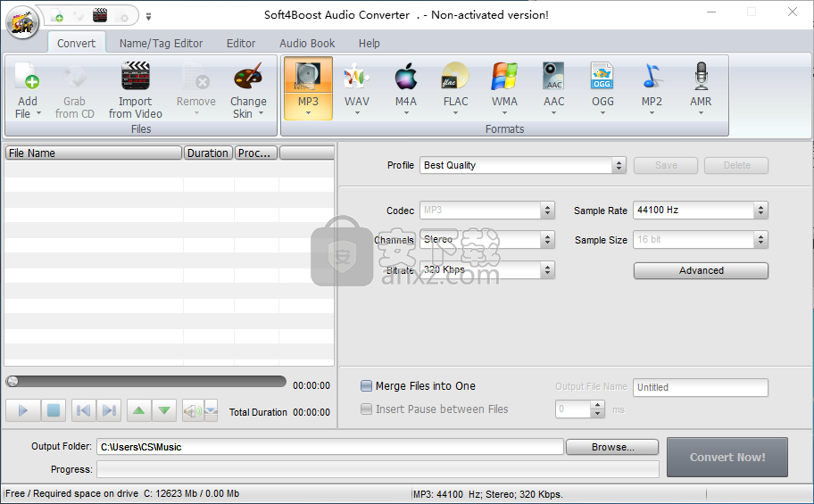The width and height of the screenshot is (814, 504).
Task: Click the playback seek slider handle
Action: (13, 382)
